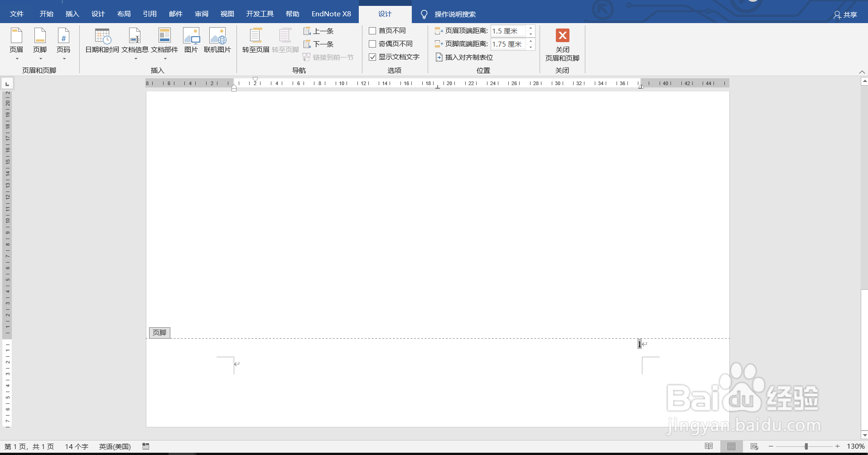The image size is (868, 455).
Task: Switch to read mode view icon
Action: point(709,446)
